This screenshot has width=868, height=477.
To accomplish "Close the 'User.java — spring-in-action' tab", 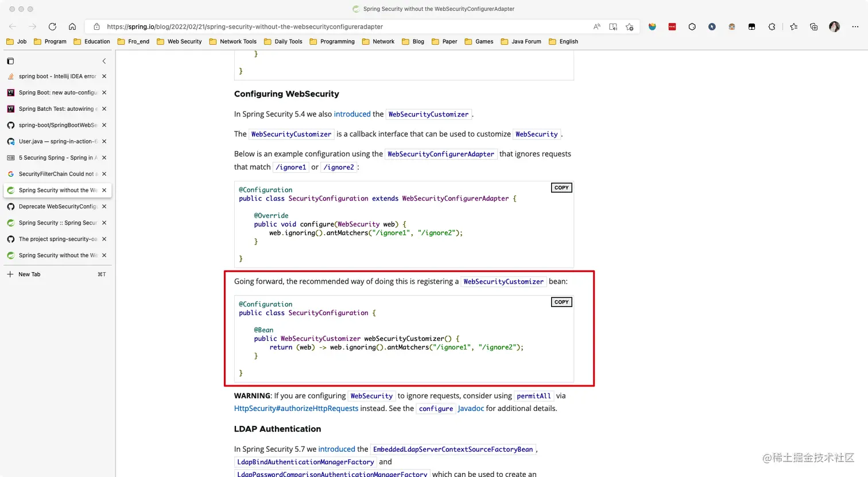I will (x=104, y=141).
